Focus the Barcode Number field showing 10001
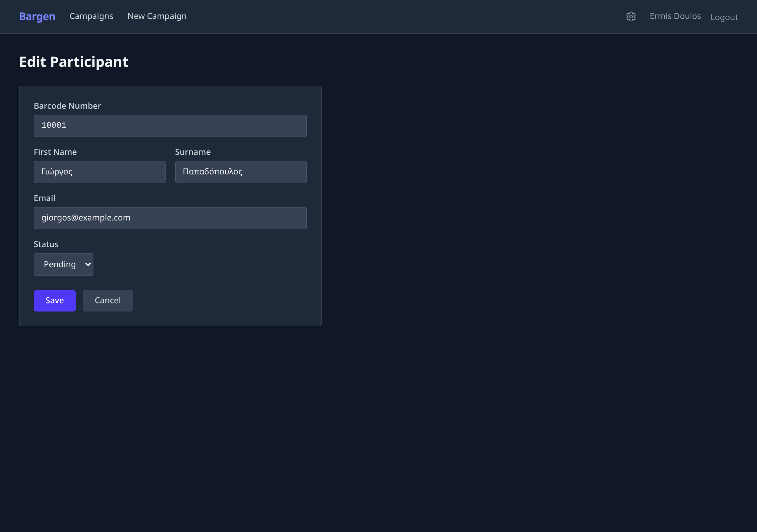Image resolution: width=757 pixels, height=532 pixels. 170,126
